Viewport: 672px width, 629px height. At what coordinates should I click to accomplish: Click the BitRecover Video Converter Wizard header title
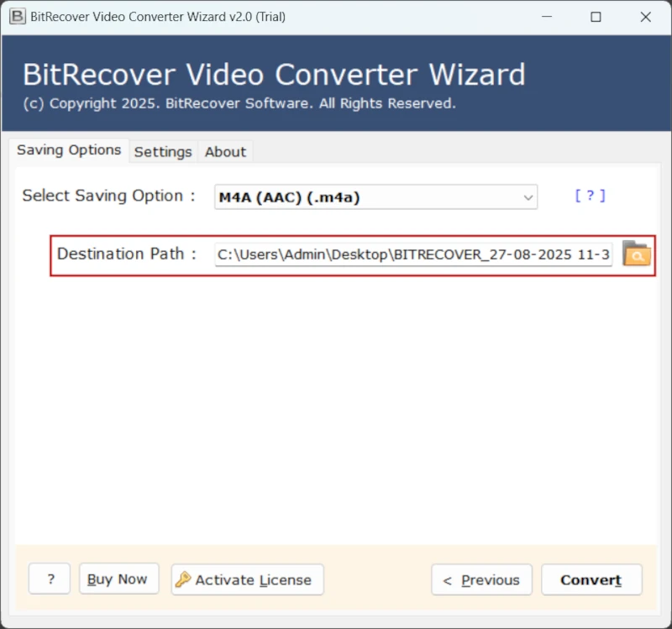(x=274, y=75)
